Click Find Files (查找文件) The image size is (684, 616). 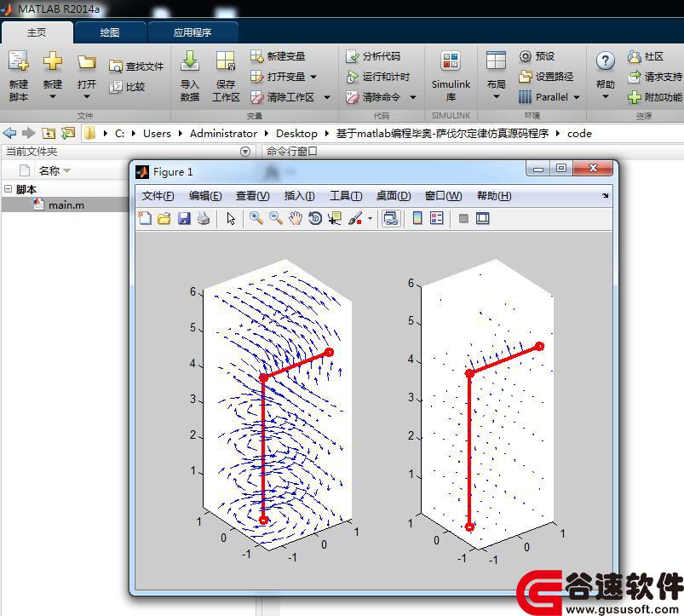click(136, 66)
